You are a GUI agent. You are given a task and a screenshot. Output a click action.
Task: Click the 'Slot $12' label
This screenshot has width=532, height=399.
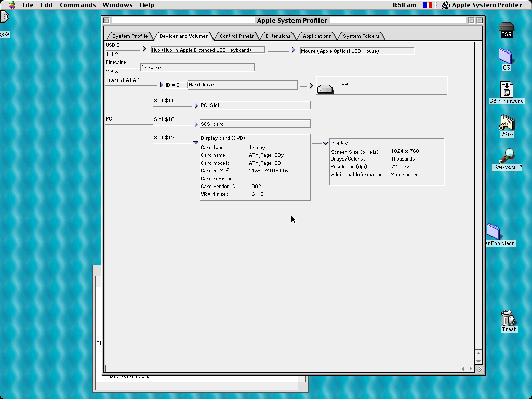(x=164, y=137)
